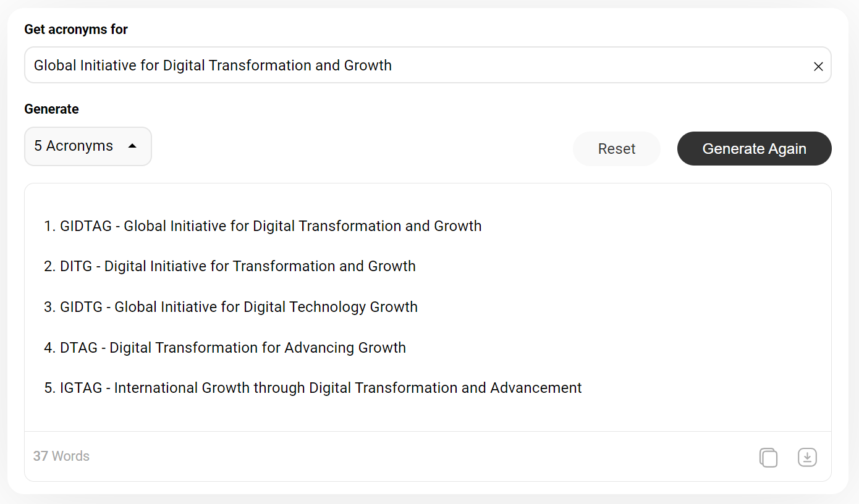The image size is (859, 504).
Task: Copy generated acronyms to clipboard
Action: [x=768, y=457]
